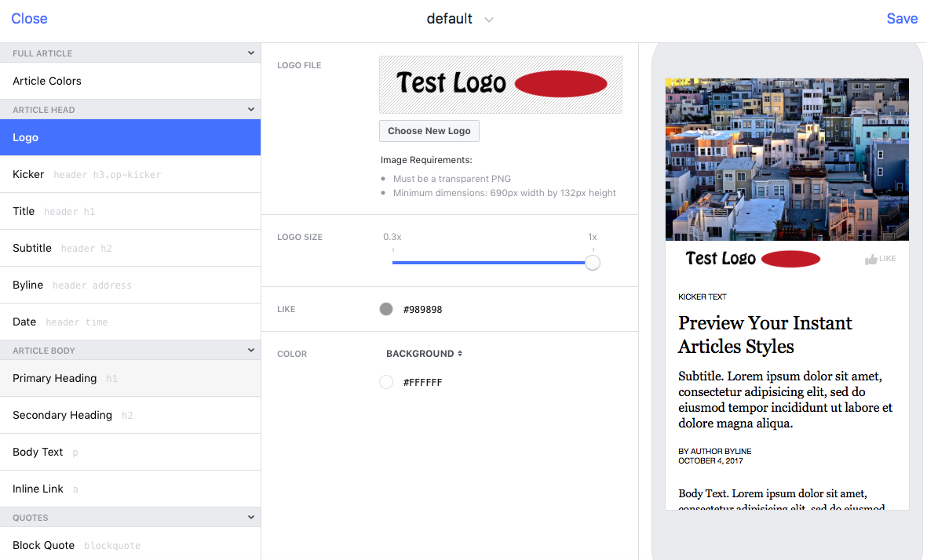This screenshot has width=927, height=560.
Task: Select the gray Like color swatch
Action: 386,310
